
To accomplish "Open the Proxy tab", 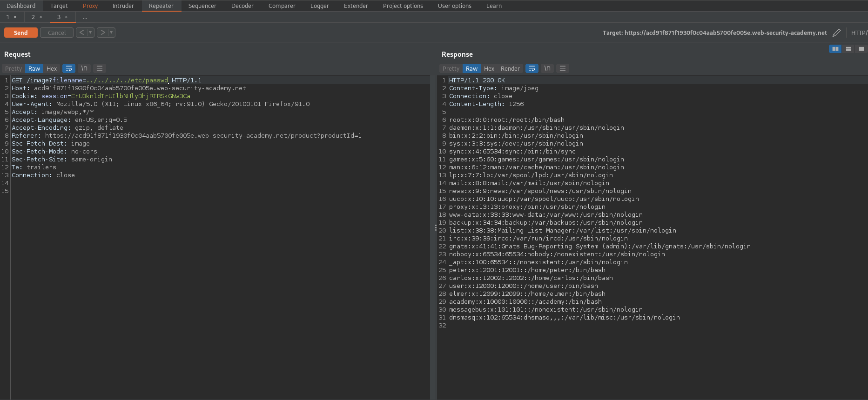I will pos(90,6).
